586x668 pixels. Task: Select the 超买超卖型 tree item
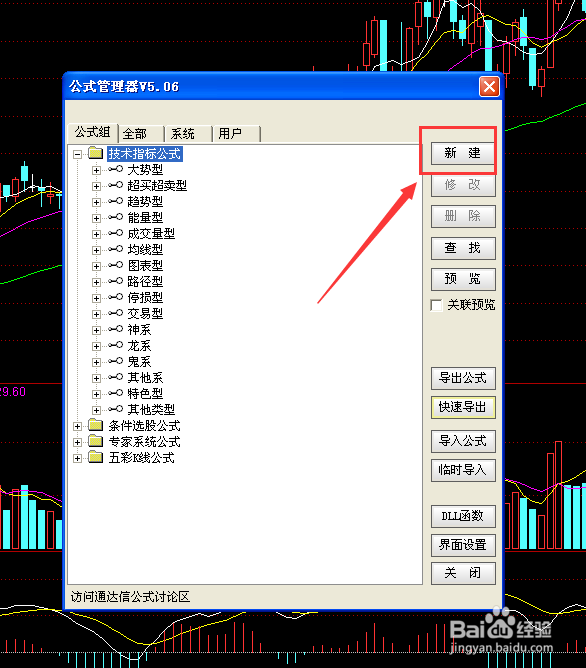(157, 186)
